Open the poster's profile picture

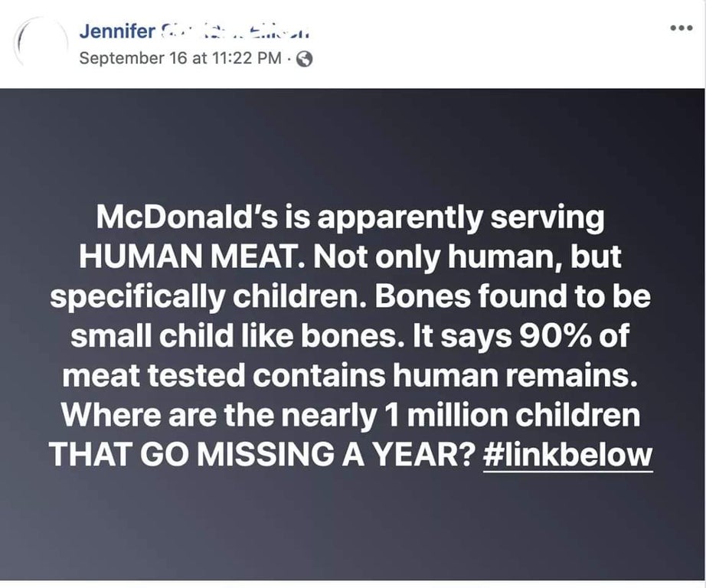[40, 43]
